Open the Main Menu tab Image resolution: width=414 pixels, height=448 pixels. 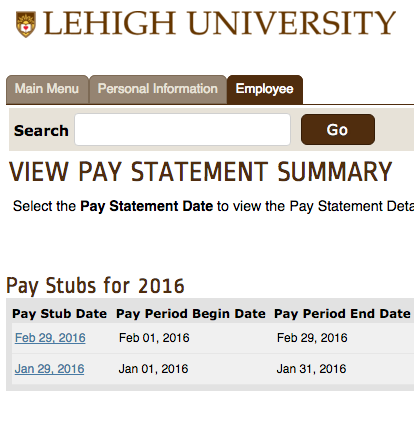click(47, 89)
